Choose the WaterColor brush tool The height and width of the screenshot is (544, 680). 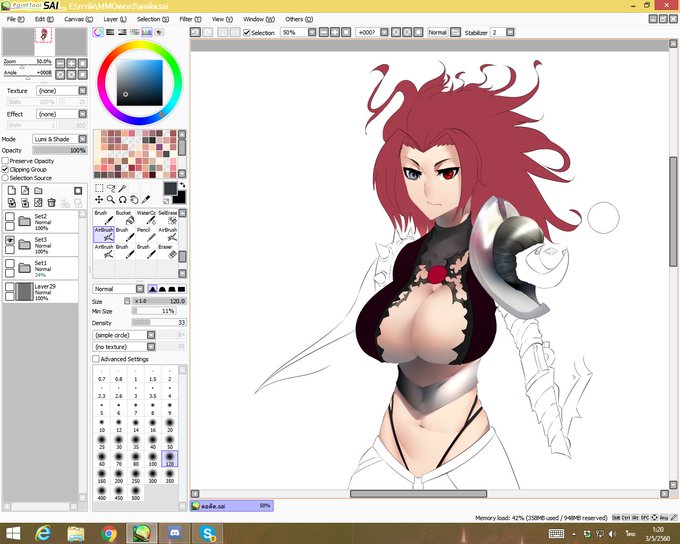146,217
